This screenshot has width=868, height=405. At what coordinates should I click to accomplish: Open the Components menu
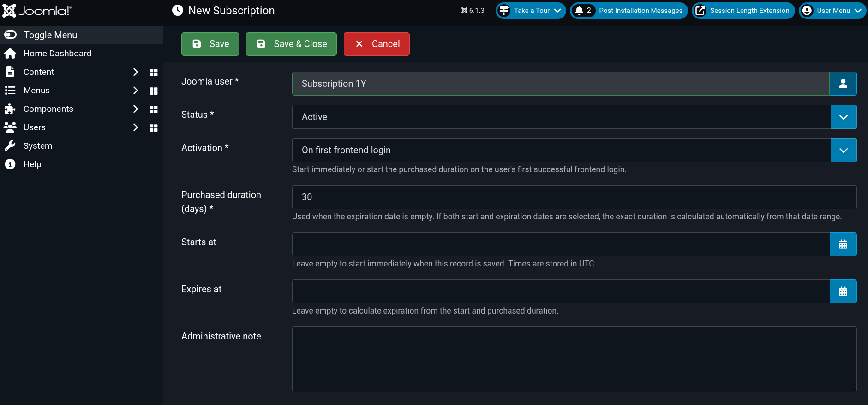(x=48, y=109)
